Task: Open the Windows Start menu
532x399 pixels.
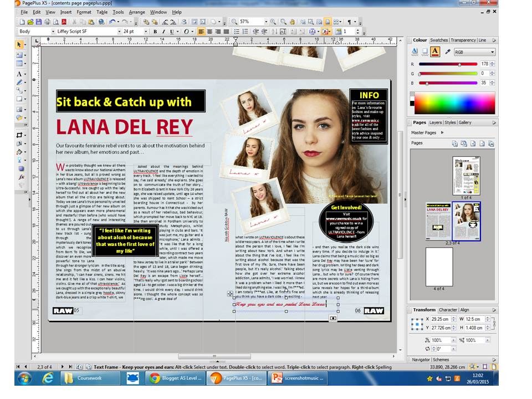Action: point(24,378)
